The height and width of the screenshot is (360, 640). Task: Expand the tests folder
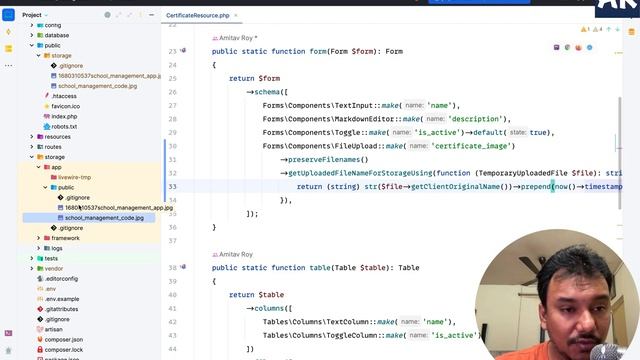point(32,258)
